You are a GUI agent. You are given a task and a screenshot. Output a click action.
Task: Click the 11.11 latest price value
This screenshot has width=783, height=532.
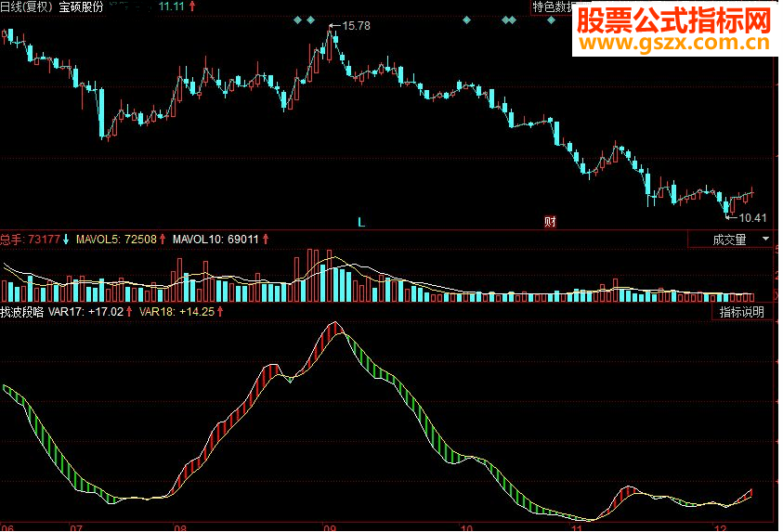point(171,6)
